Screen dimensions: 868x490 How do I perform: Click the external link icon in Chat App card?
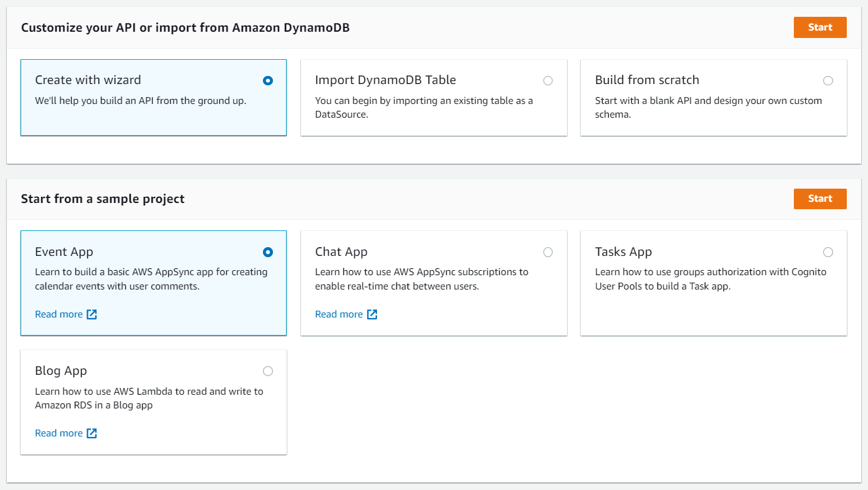tap(372, 314)
